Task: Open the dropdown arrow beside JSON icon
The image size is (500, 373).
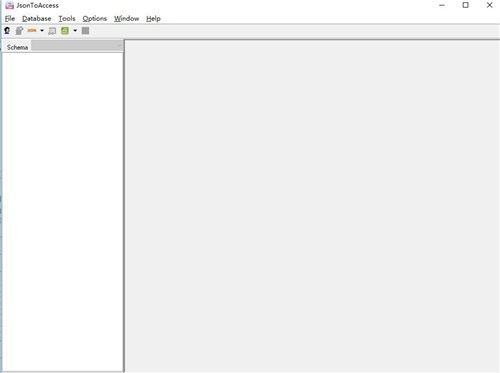Action: coord(42,31)
